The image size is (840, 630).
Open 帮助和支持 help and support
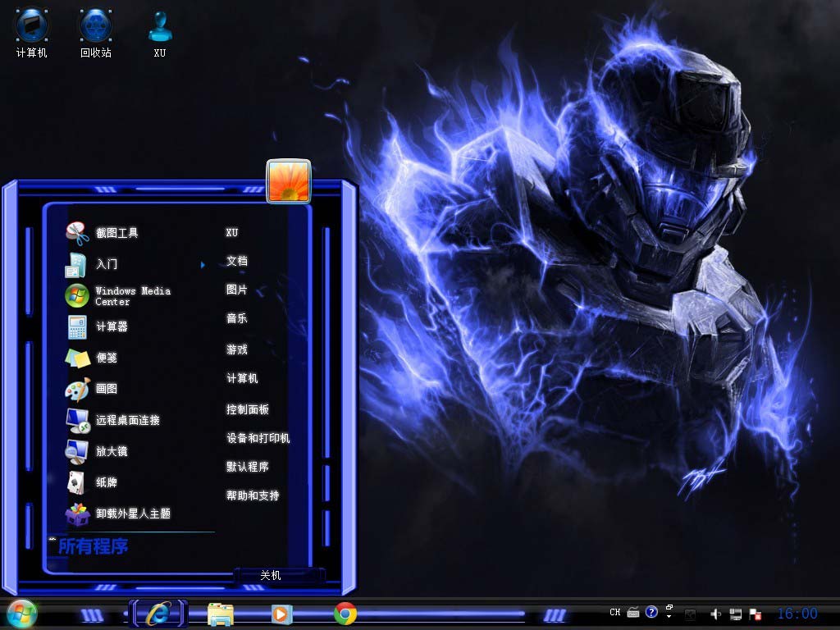[253, 495]
